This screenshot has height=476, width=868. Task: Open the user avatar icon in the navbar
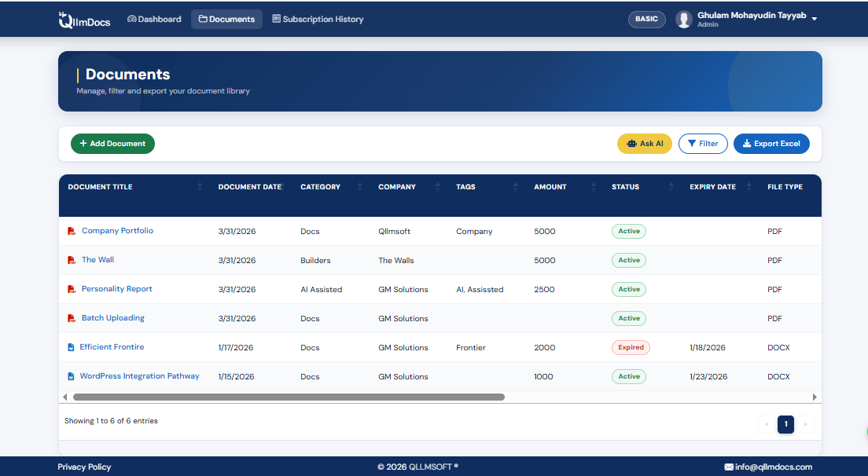(683, 19)
